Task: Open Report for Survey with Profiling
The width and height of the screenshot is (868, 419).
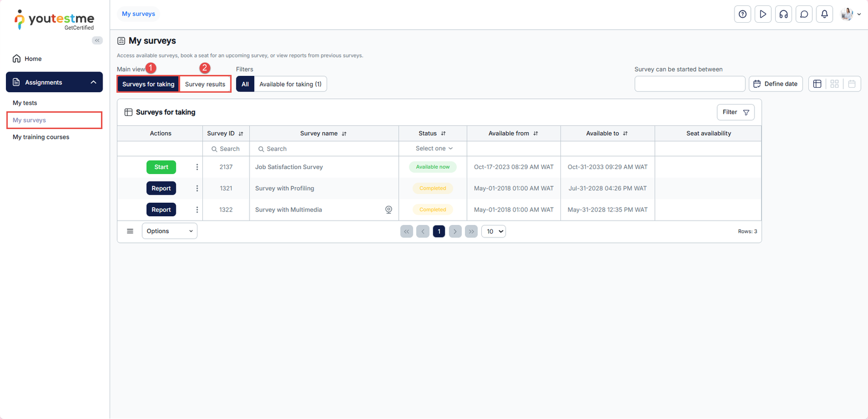Action: [x=161, y=189]
